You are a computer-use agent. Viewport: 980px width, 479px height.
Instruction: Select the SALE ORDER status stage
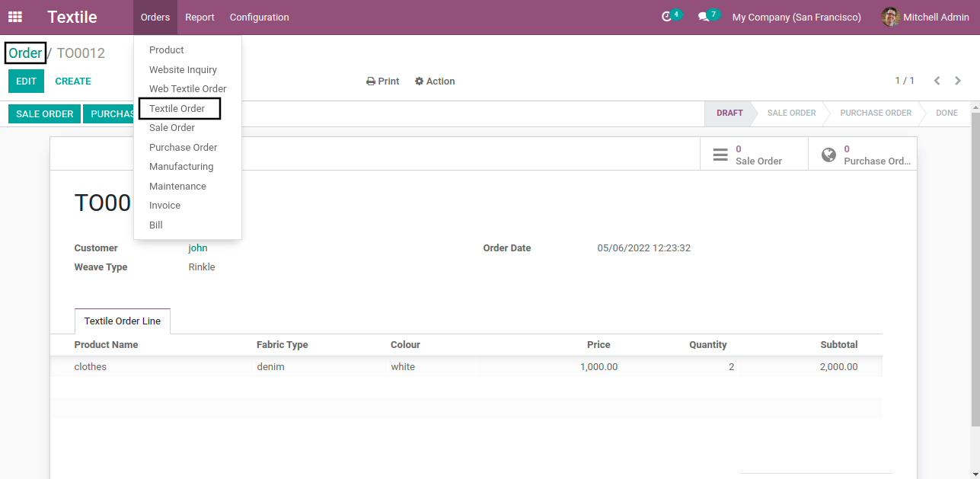click(x=791, y=113)
